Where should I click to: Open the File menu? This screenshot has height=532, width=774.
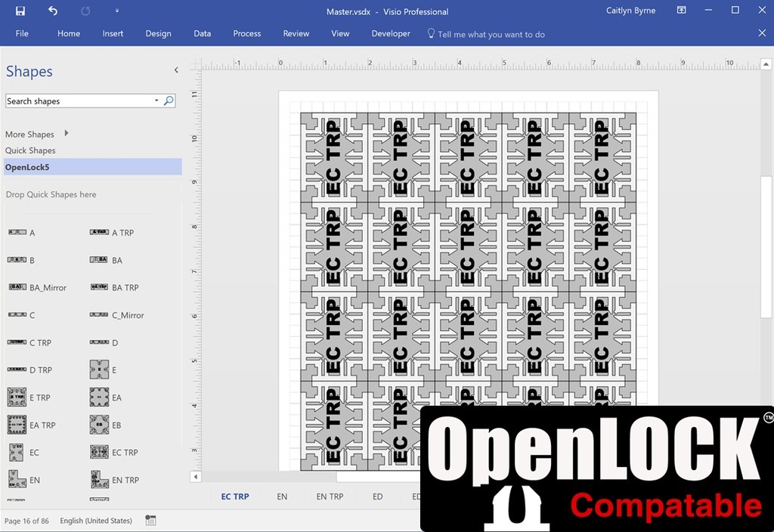point(22,33)
